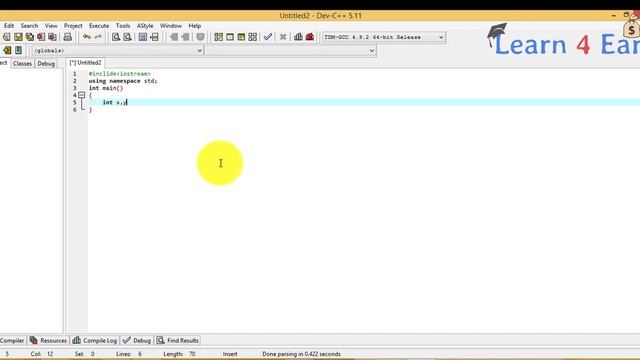Click the Goto function toolbar icon
The height and width of the screenshot is (360, 640).
pyautogui.click(x=142, y=37)
